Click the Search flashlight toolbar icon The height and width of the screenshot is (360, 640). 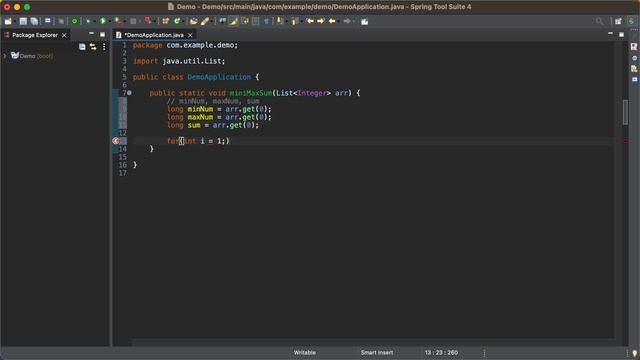click(204, 21)
